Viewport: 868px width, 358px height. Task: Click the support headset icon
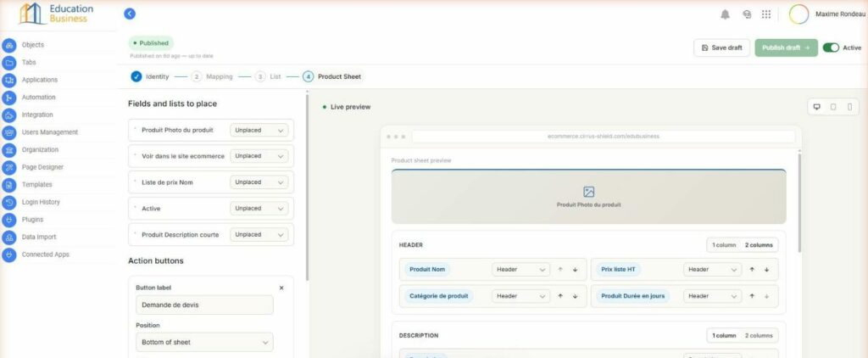coord(747,14)
